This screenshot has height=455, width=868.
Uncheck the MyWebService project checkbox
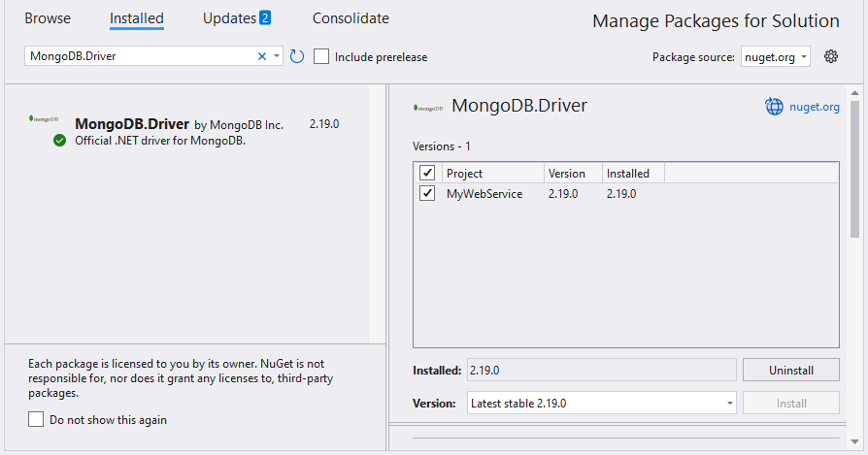click(x=427, y=194)
